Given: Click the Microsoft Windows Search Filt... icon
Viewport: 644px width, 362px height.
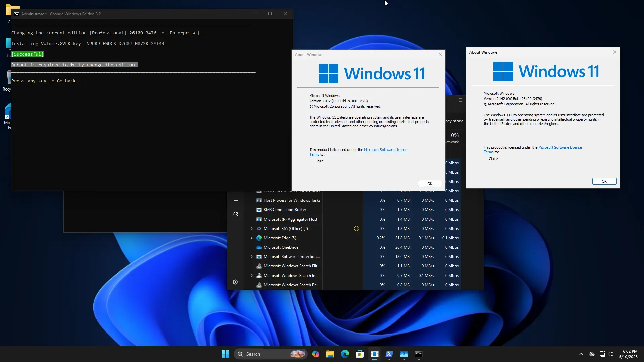Looking at the screenshot, I should click(259, 266).
